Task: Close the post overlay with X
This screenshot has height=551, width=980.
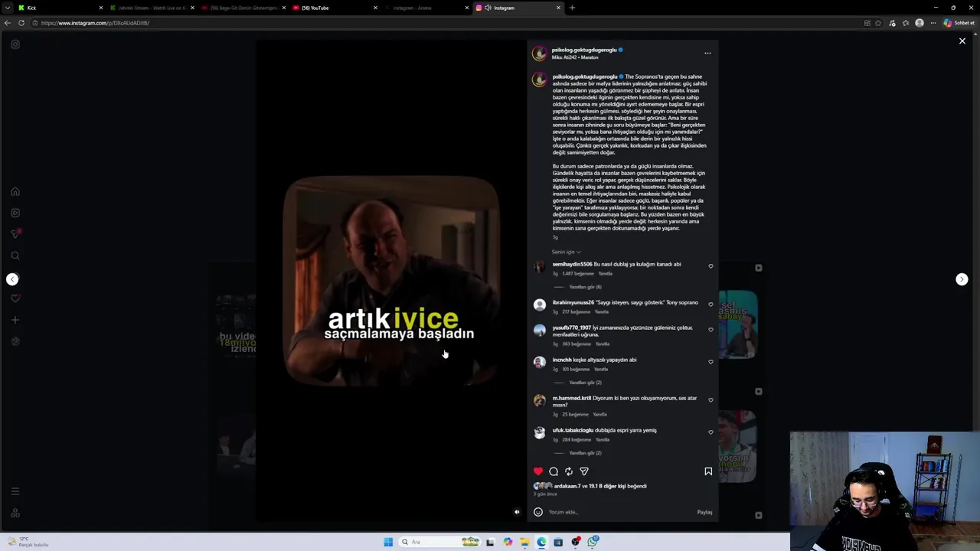Action: point(962,41)
